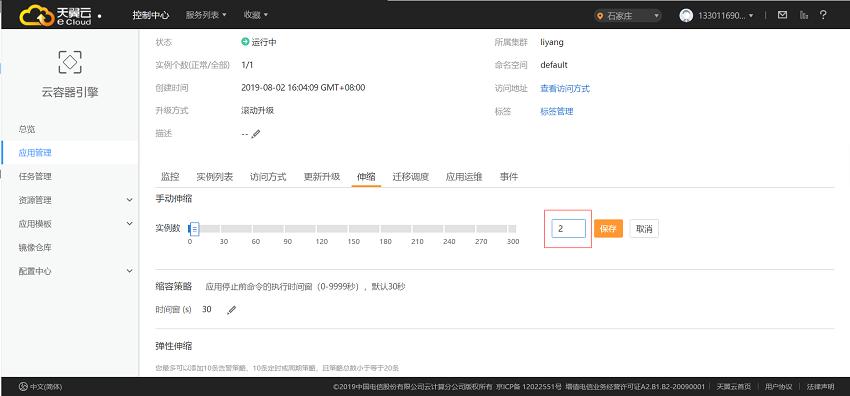
Task: Open the 查看访问方式 link
Action: tap(565, 88)
